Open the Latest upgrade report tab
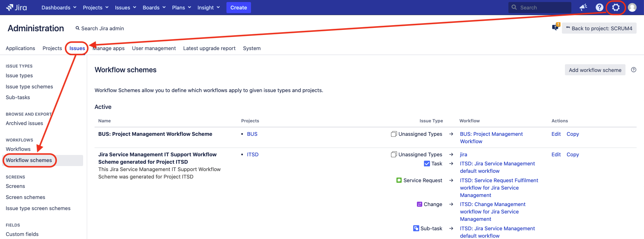This screenshot has height=239, width=644. [x=209, y=48]
